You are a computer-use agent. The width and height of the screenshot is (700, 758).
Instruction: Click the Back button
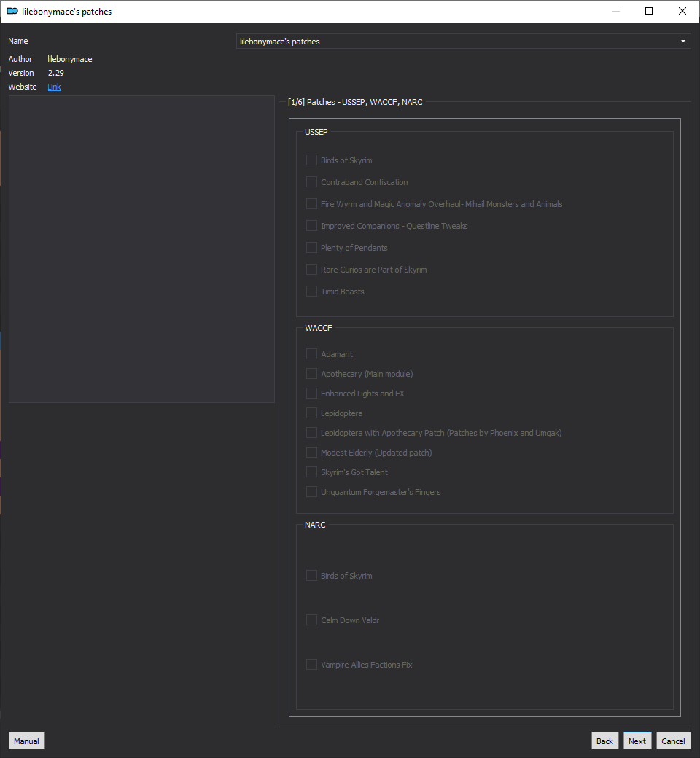[x=604, y=741]
